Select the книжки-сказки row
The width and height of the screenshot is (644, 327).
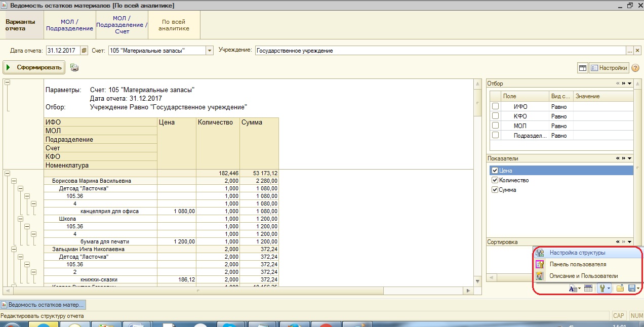[x=161, y=279]
